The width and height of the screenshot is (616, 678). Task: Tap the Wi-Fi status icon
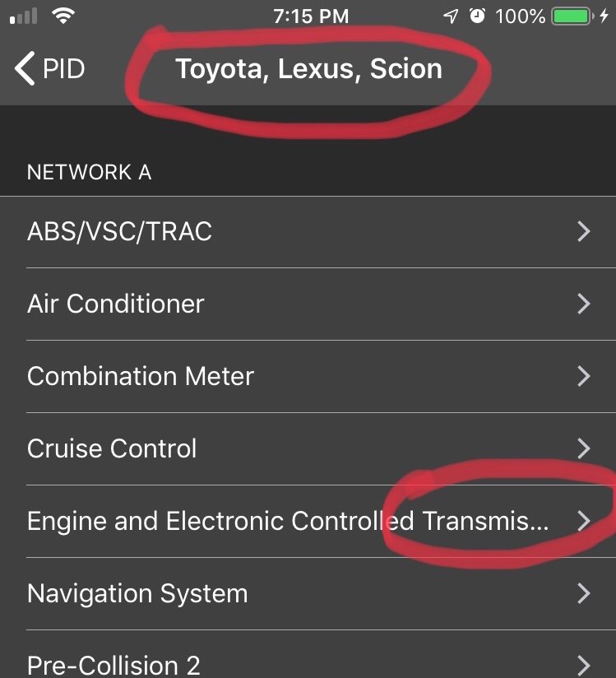click(63, 16)
